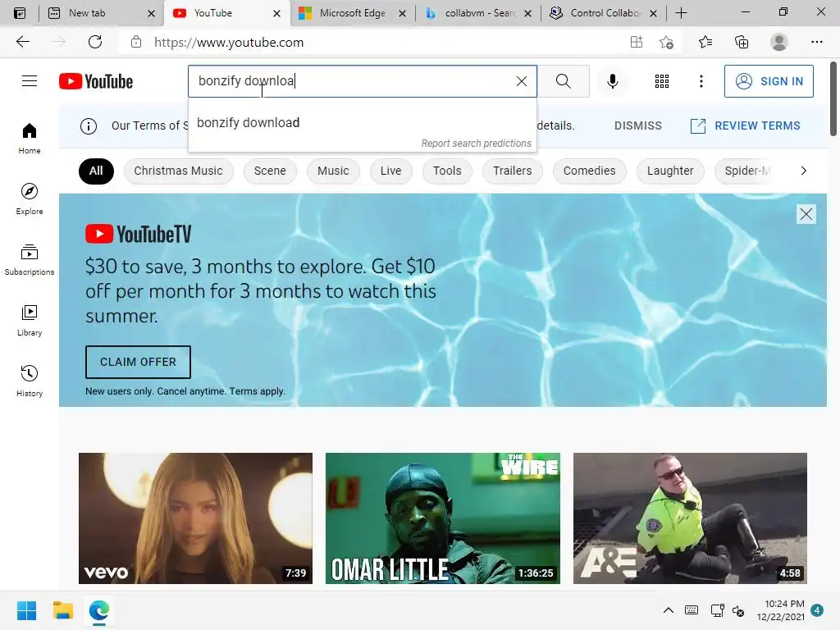Open the YouTube apps grid
This screenshot has width=840, height=630.
[662, 81]
